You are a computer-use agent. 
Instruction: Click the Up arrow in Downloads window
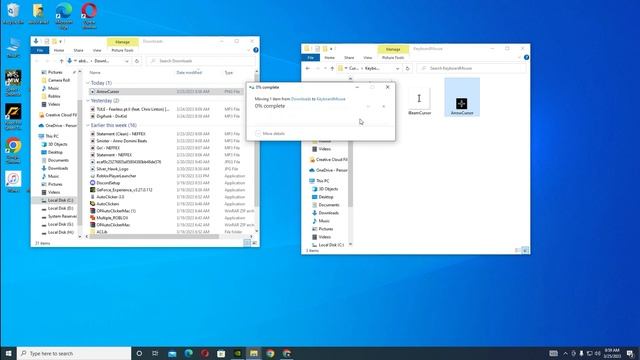coord(62,61)
